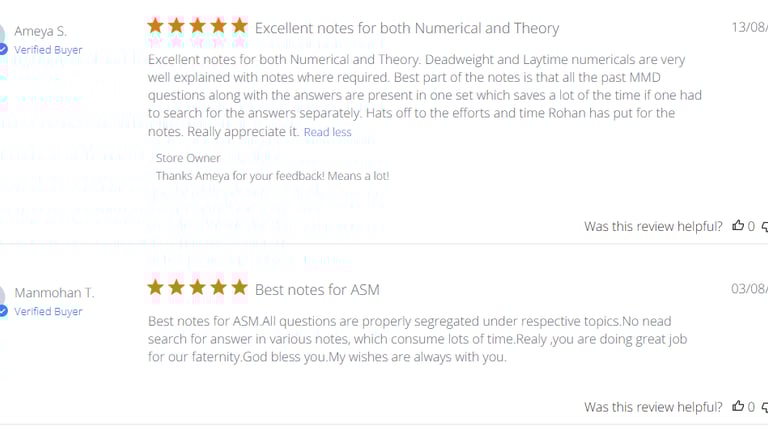This screenshot has height=431, width=768.
Task: Click the Store Owner reply label
Action: (188, 158)
